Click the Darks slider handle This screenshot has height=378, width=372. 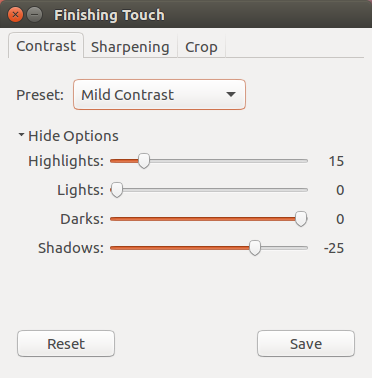(301, 219)
